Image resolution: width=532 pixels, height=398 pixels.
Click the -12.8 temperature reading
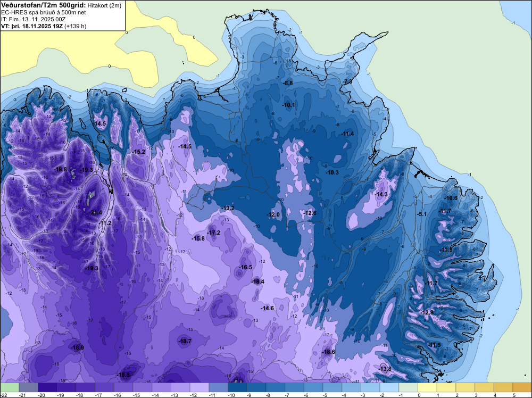(427, 312)
